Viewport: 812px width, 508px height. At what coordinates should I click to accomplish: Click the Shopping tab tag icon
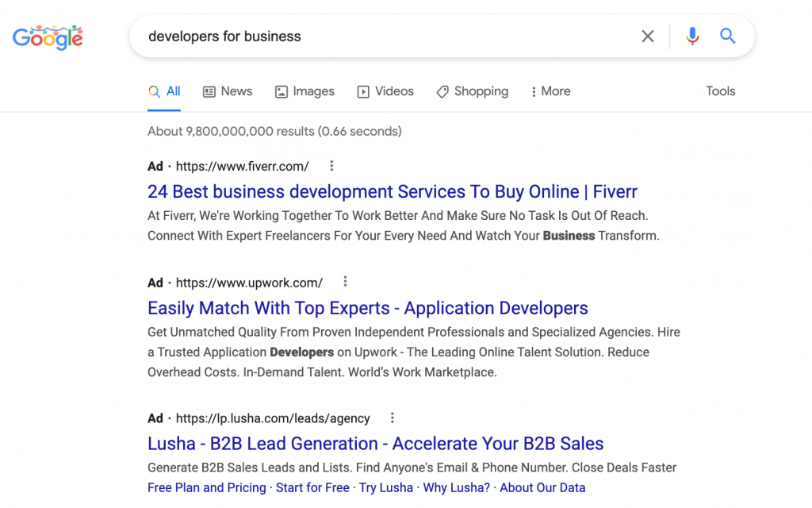pyautogui.click(x=442, y=92)
